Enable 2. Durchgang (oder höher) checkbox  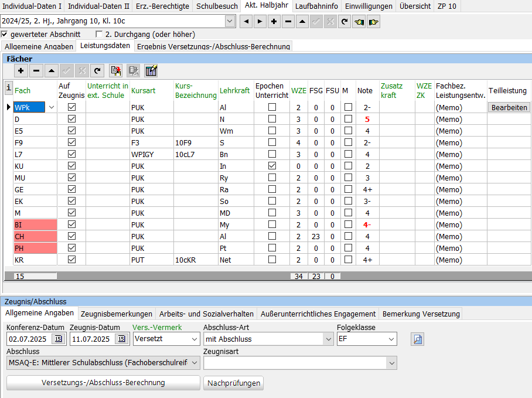[99, 34]
